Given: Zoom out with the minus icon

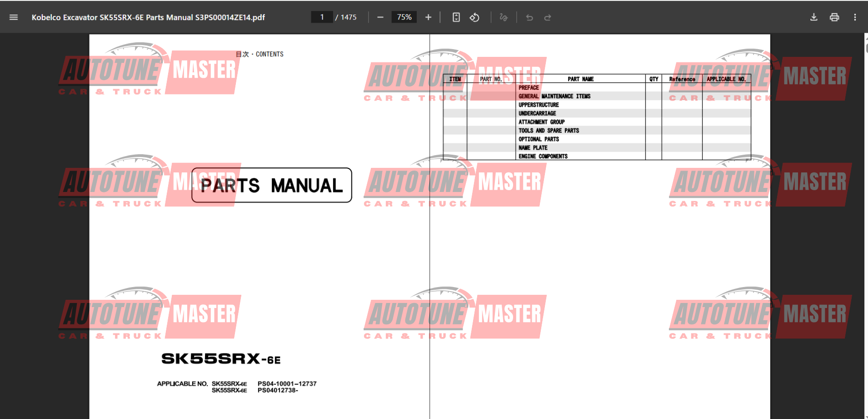Looking at the screenshot, I should click(x=380, y=17).
